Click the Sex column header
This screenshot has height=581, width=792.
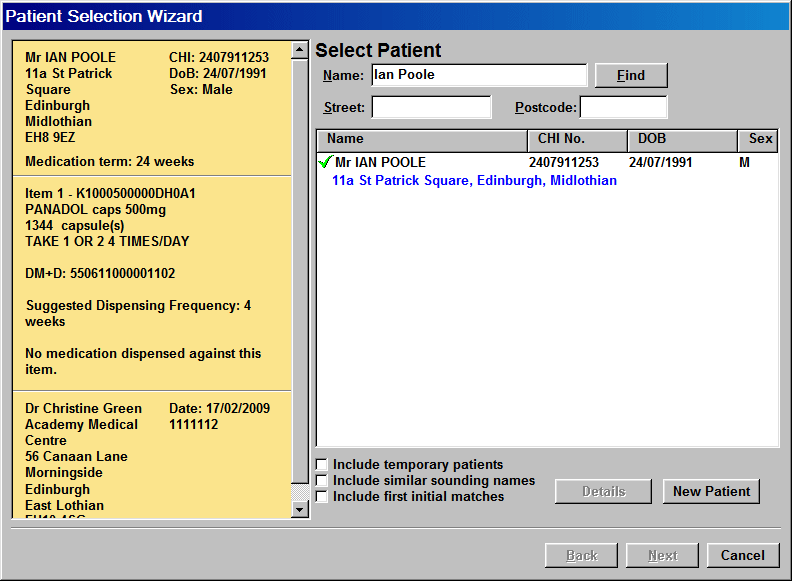759,139
